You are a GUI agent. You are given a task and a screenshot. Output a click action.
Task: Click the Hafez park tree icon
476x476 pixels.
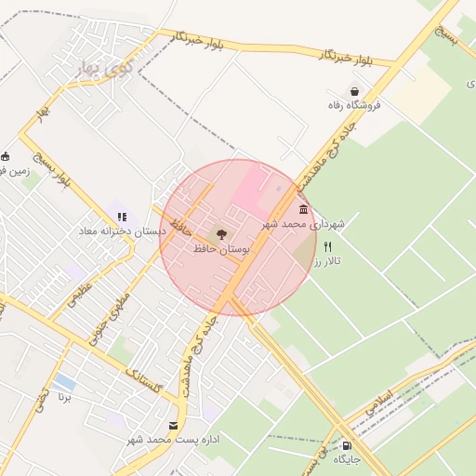(221, 235)
